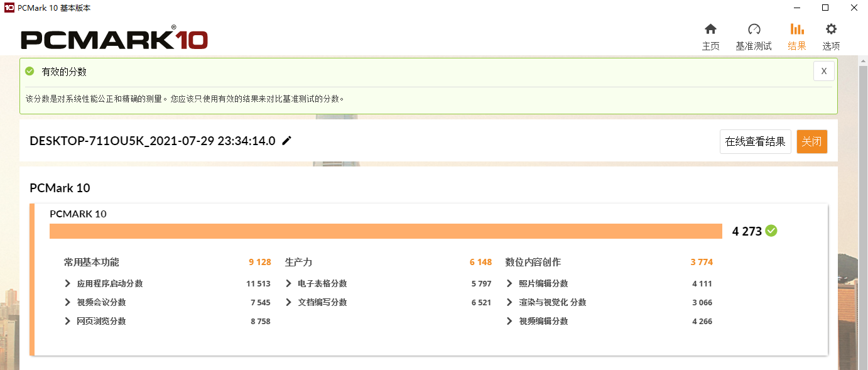Expand 视频会议分数 row

point(68,303)
